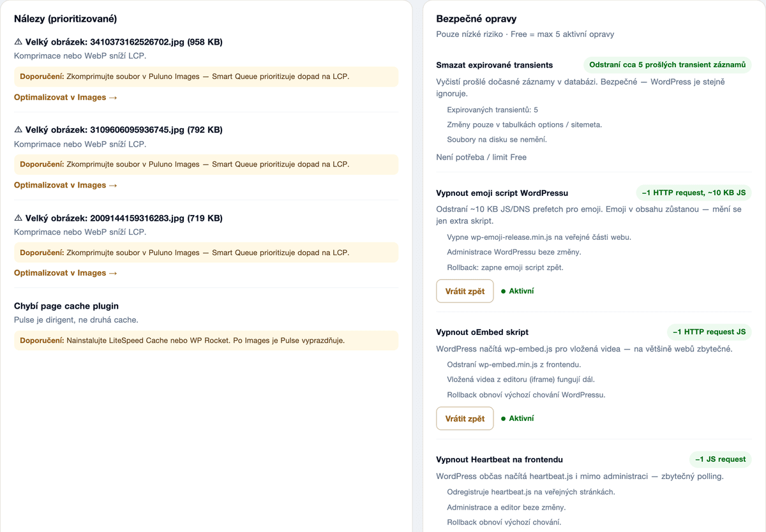Click the recommendation about LiteSpeed Cache or WP Rocket
Screen dimensions: 766x532
206,341
